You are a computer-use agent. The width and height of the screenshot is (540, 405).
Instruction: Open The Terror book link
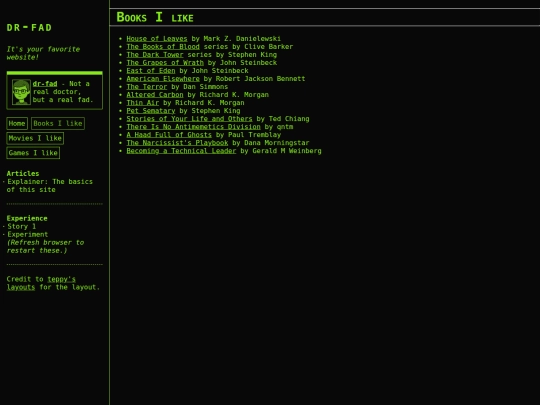pos(147,87)
